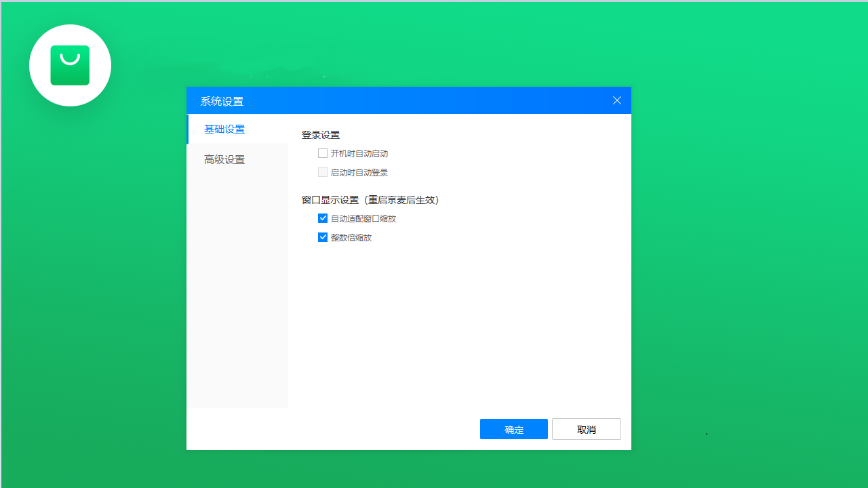Click the 系统设置 dialog title
Image resolution: width=868 pixels, height=488 pixels.
(222, 101)
